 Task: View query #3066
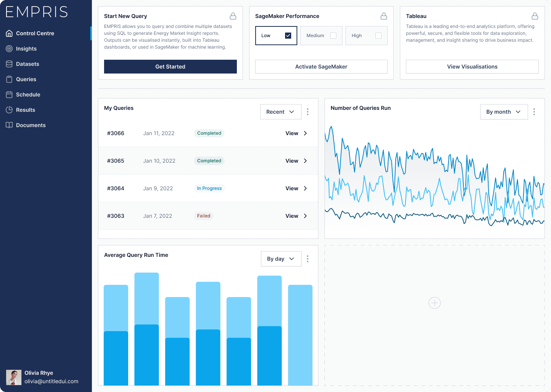pos(292,133)
